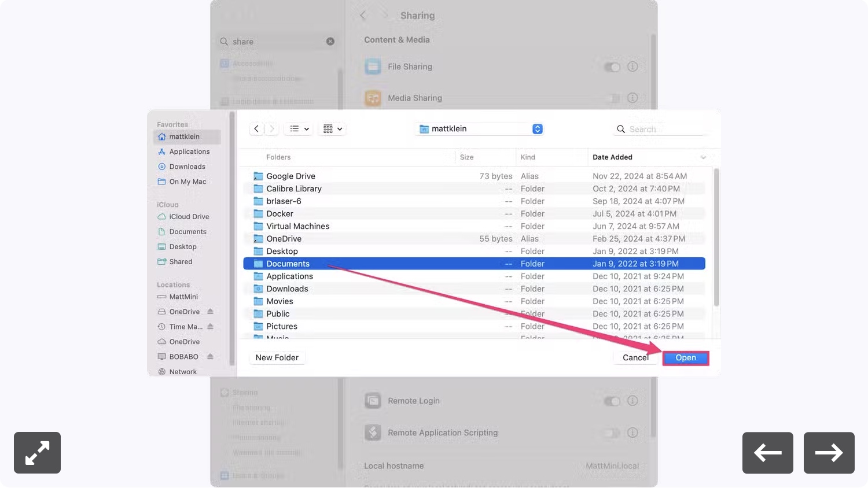Select the Public folder
Image resolution: width=868 pixels, height=488 pixels.
[x=474, y=314]
